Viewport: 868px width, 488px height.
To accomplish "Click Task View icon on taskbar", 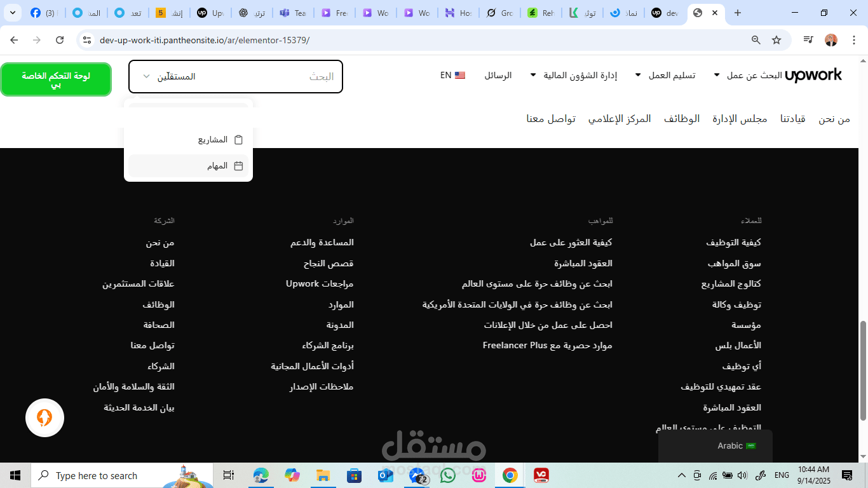I will [229, 475].
